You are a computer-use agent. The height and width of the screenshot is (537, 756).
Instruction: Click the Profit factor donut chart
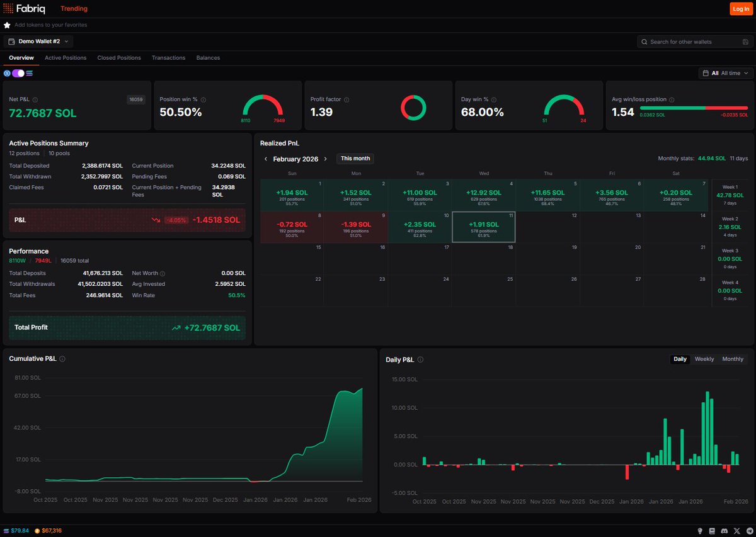tap(413, 107)
